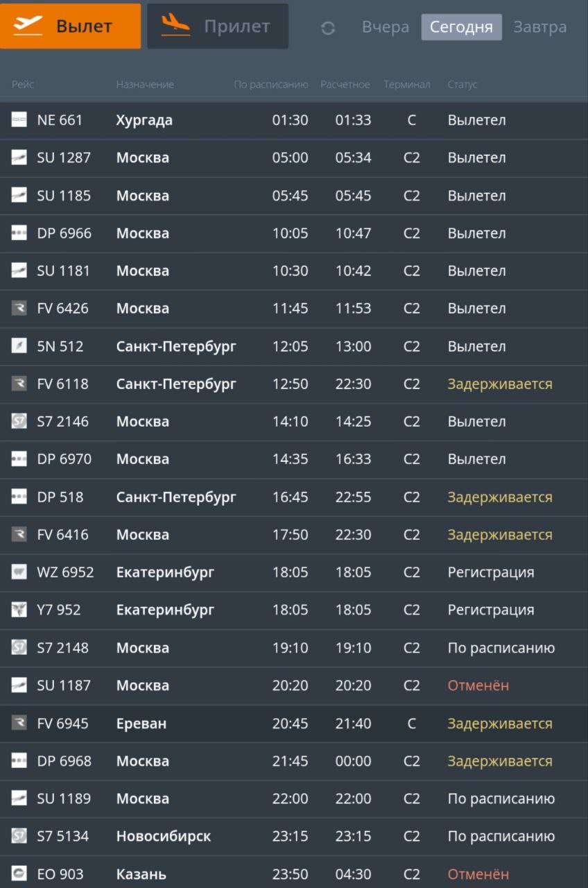
Task: Click the refresh icon next to Вчера
Action: click(x=328, y=28)
